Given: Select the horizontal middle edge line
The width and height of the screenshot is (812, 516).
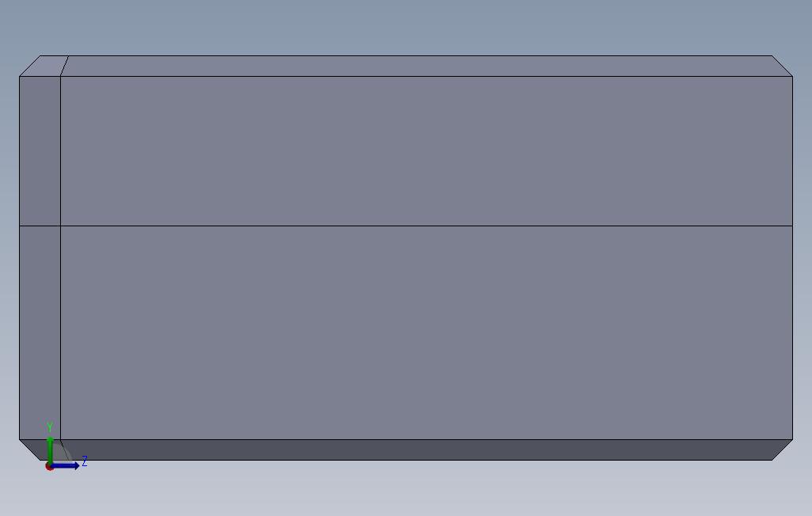Looking at the screenshot, I should pos(406,226).
